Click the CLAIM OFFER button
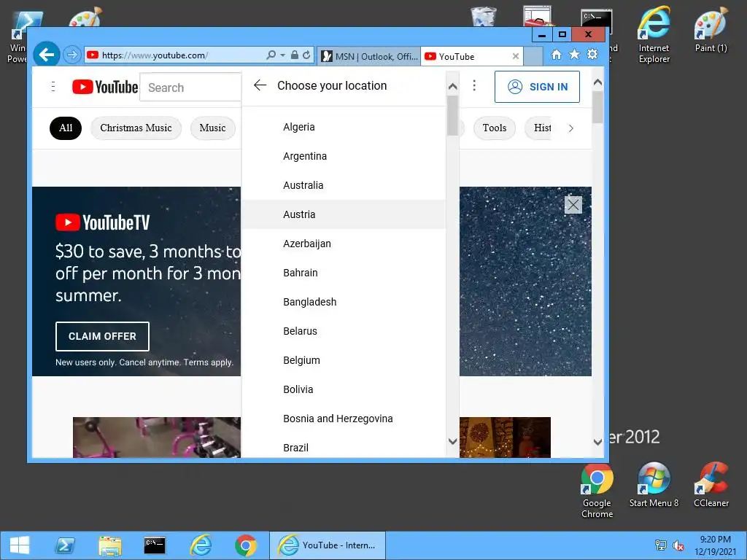This screenshot has width=747, height=560. (102, 336)
